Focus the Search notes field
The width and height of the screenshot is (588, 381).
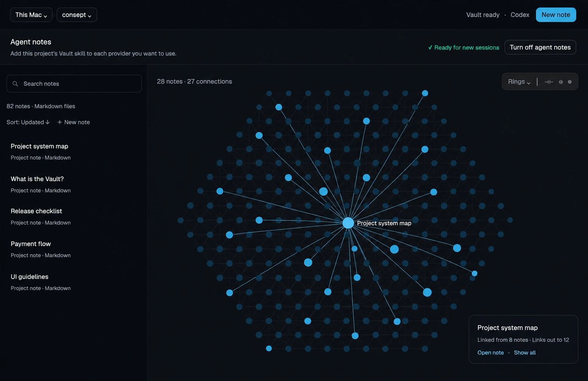74,83
